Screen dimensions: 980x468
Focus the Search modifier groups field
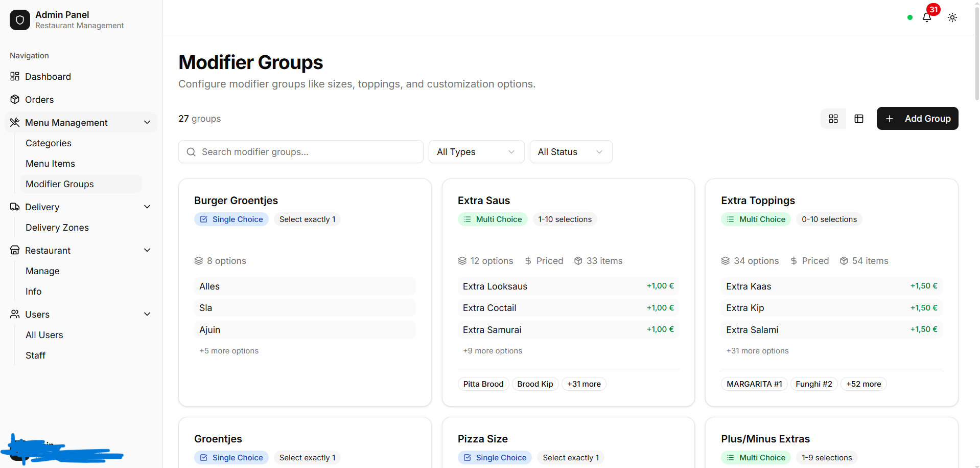coord(300,152)
